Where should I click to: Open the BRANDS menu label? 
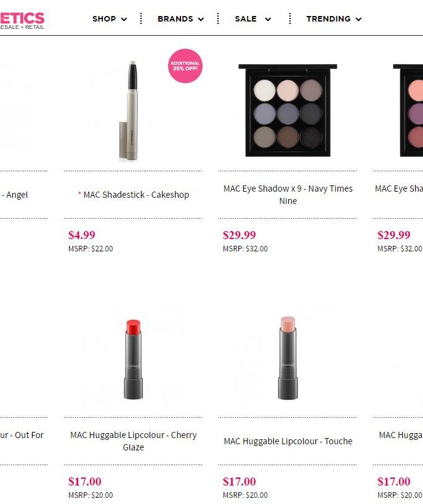[x=175, y=18]
